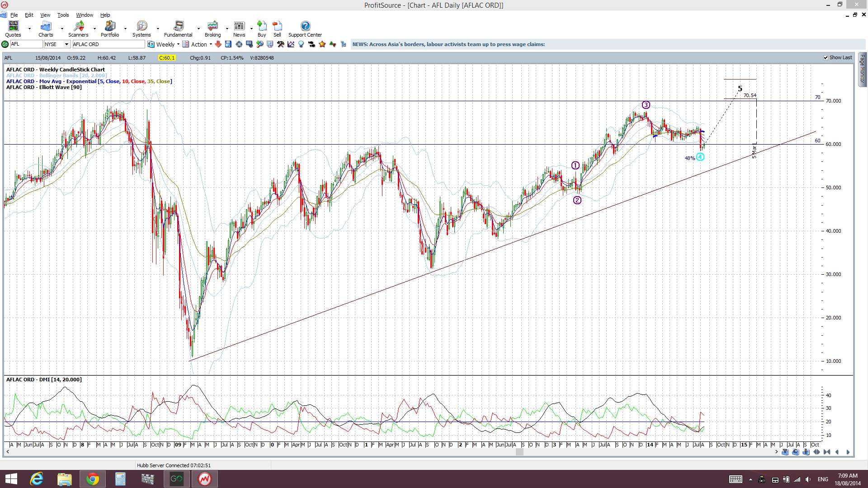
Task: Click the Mov Avg Exponential indicator label
Action: coord(89,81)
